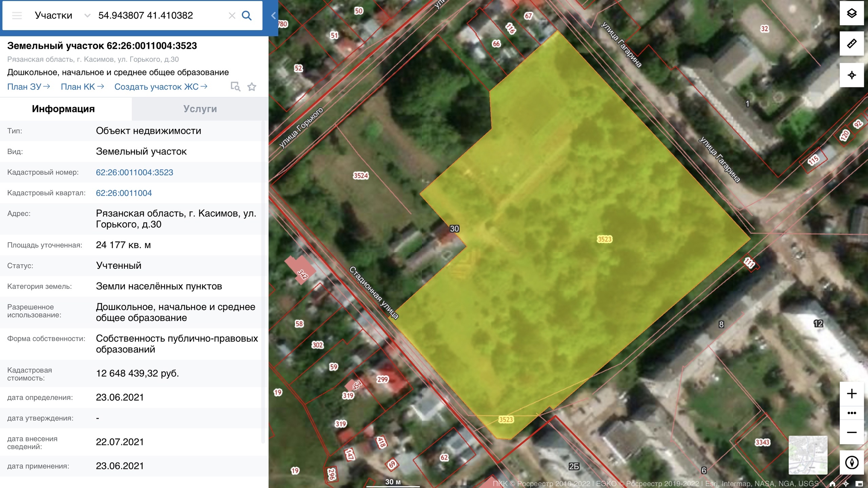
Task: Collapse the side panel with the arrow
Action: coord(273,16)
